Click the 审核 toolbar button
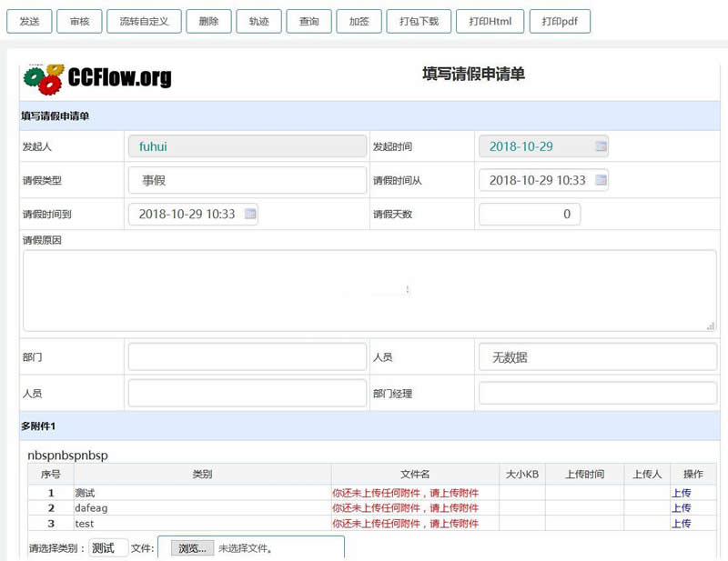The width and height of the screenshot is (728, 561). pos(79,21)
